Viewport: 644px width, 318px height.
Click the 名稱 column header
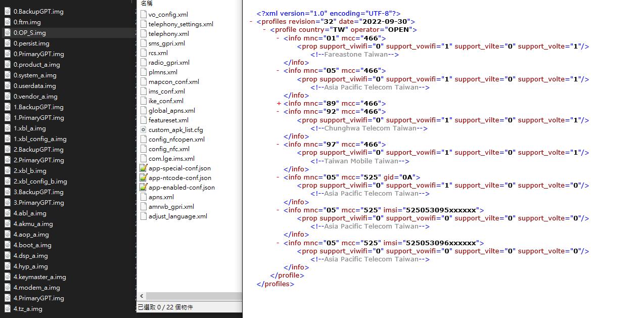pos(147,3)
